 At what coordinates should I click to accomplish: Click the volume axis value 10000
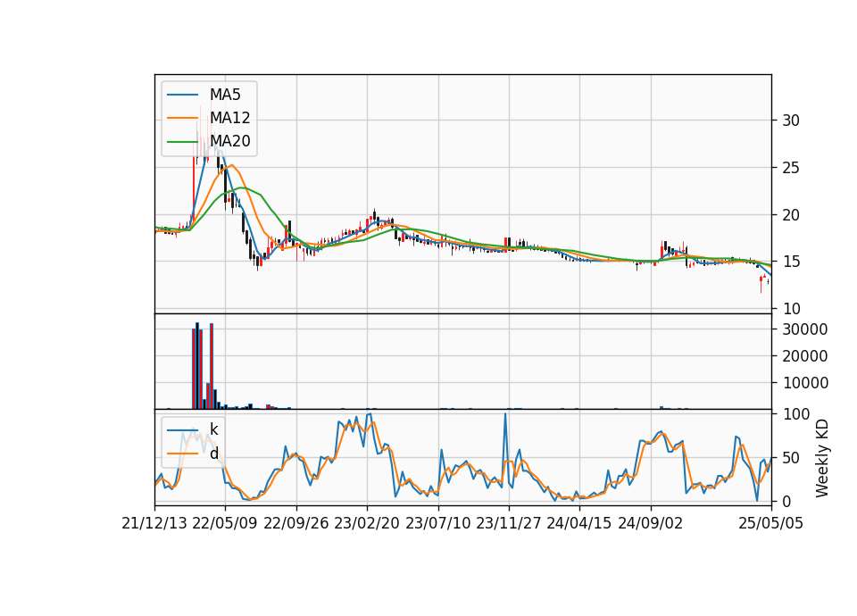[x=805, y=383]
